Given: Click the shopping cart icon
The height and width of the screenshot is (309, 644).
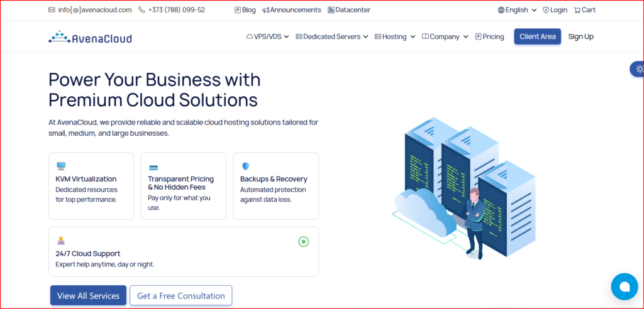Looking at the screenshot, I should [577, 10].
